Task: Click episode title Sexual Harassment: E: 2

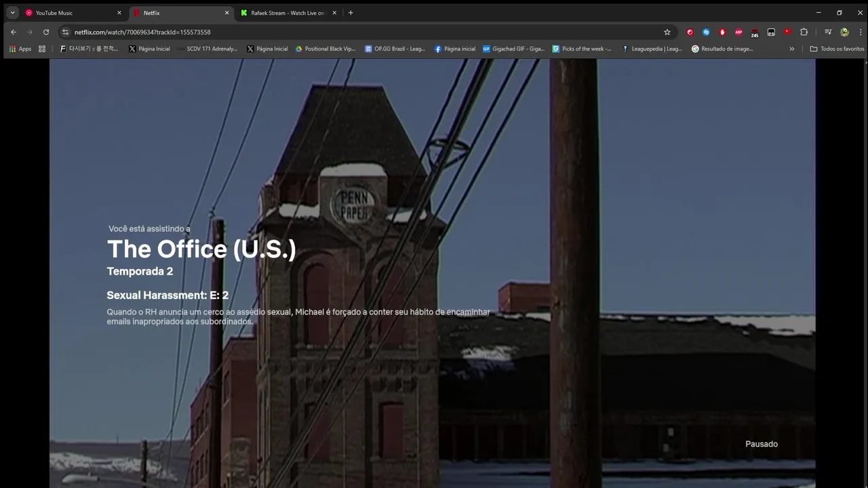Action: click(x=167, y=296)
